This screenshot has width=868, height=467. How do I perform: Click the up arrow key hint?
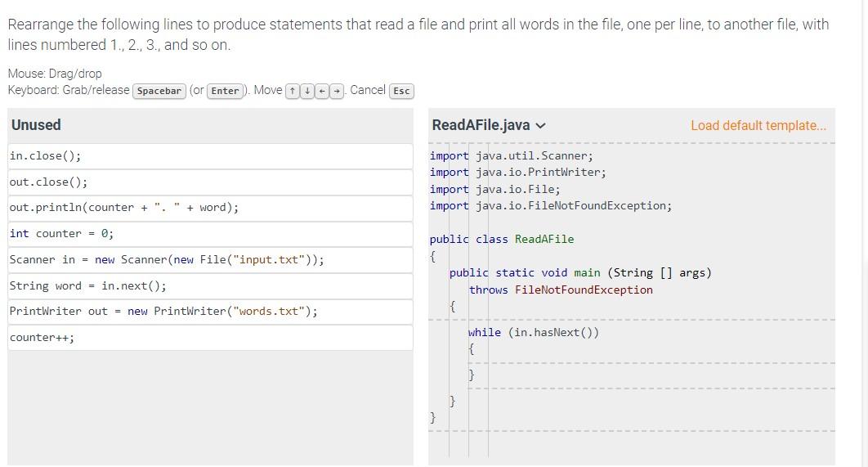292,91
